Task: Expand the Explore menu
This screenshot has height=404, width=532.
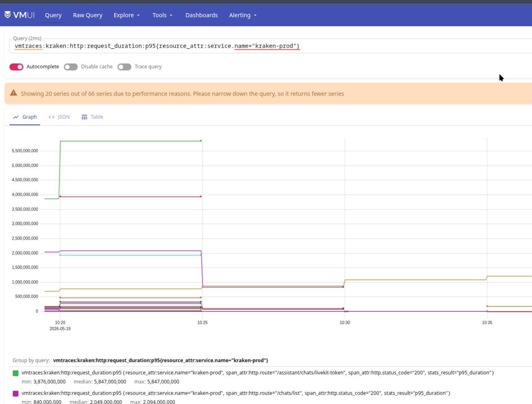Action: tap(127, 15)
